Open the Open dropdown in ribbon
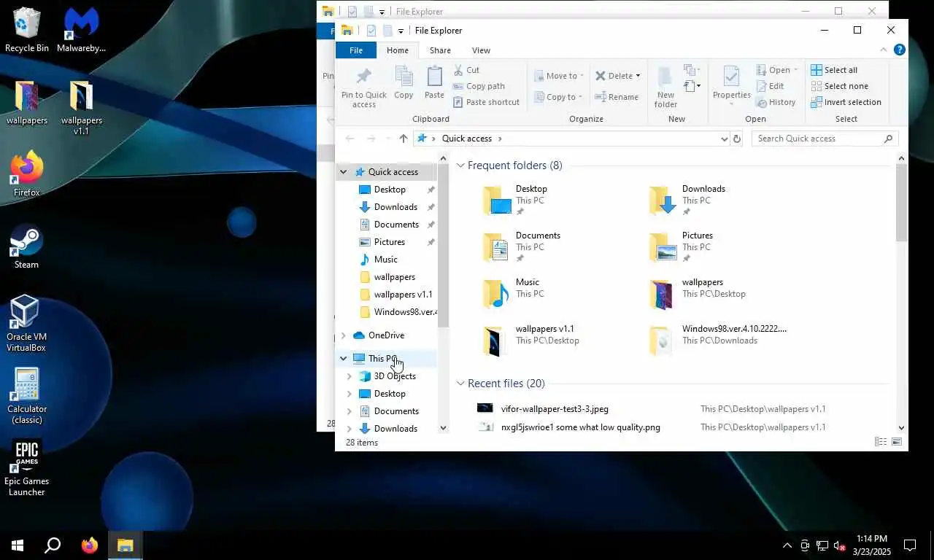This screenshot has height=560, width=934. (777, 70)
